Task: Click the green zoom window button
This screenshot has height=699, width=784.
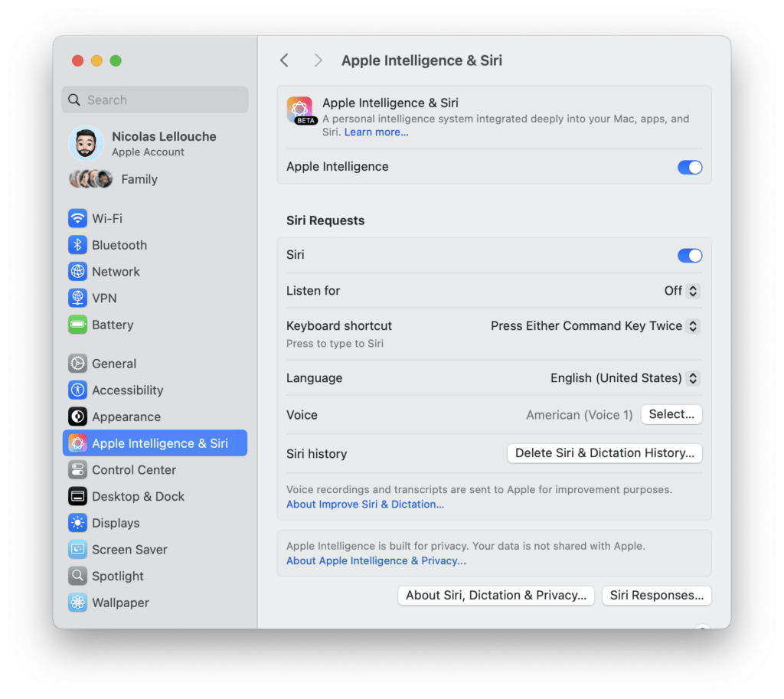Action: pos(116,60)
